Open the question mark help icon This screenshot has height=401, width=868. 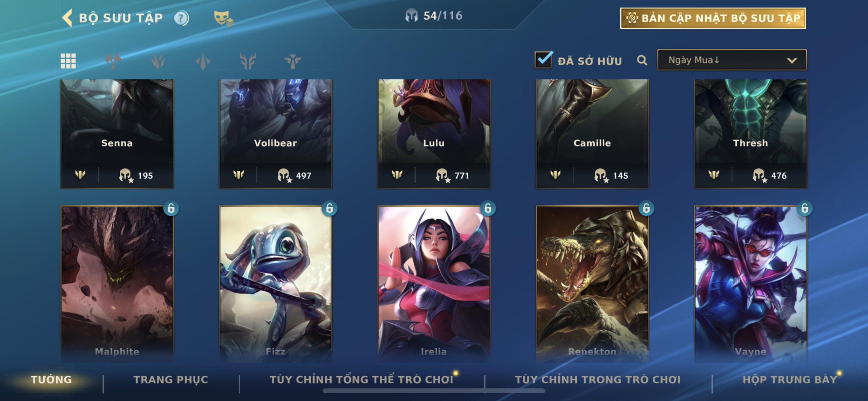tap(181, 18)
